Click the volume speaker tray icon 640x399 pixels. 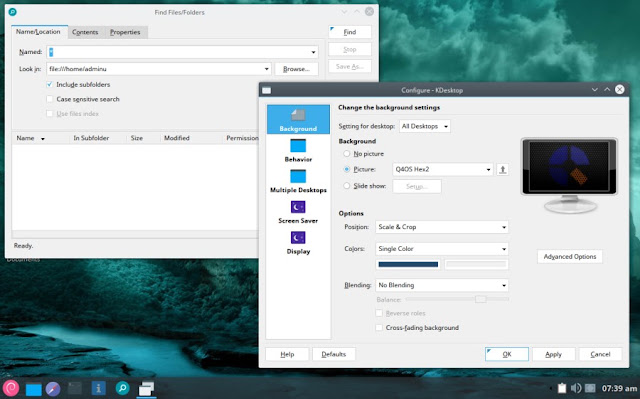576,388
